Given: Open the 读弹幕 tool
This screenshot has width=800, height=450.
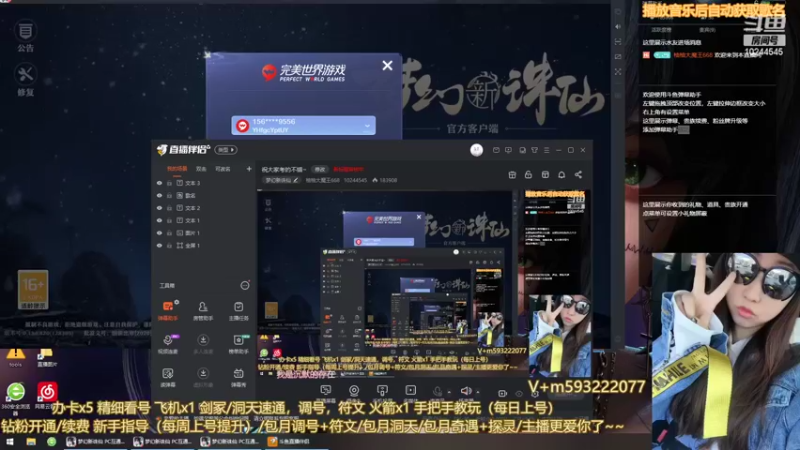Looking at the screenshot, I should [x=168, y=378].
